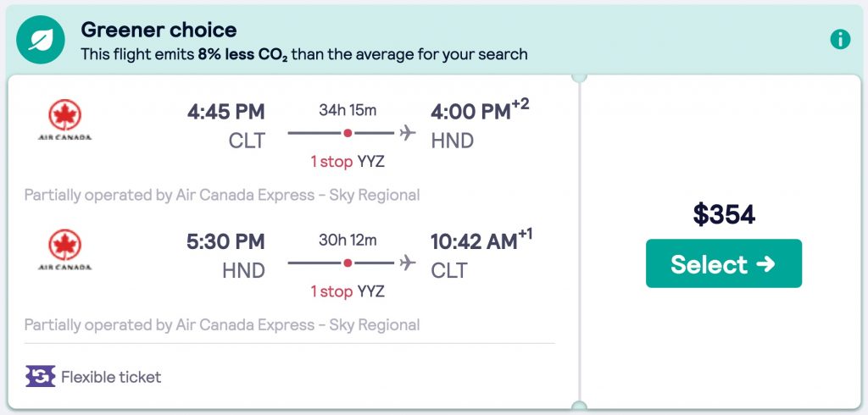Click the red stop dot on outbound route
The image size is (868, 415).
point(348,133)
